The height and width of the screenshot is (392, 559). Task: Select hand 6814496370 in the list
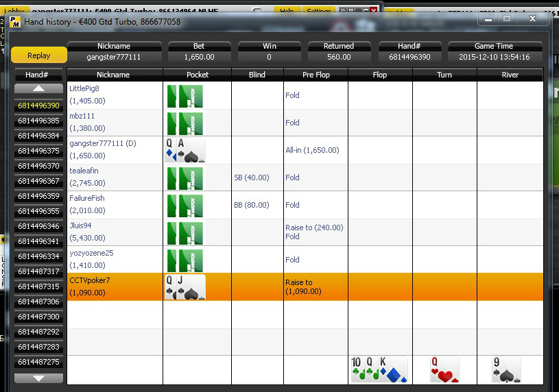[x=39, y=166]
